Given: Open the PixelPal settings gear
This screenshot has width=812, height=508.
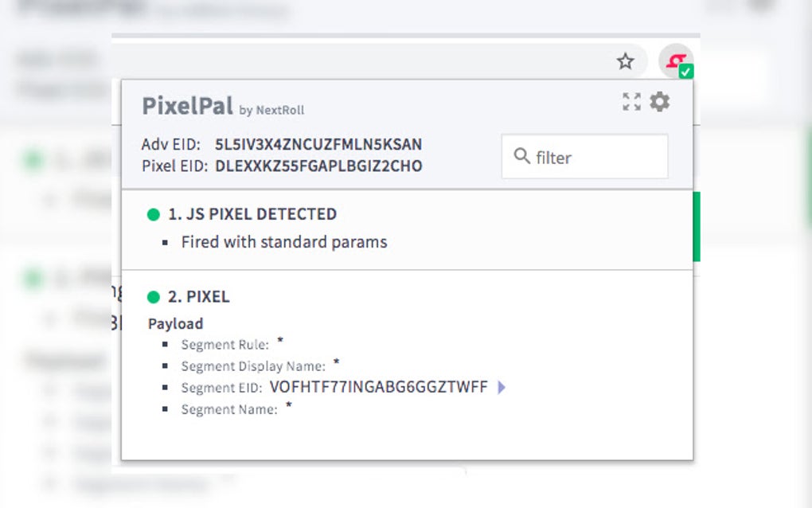Looking at the screenshot, I should point(660,102).
